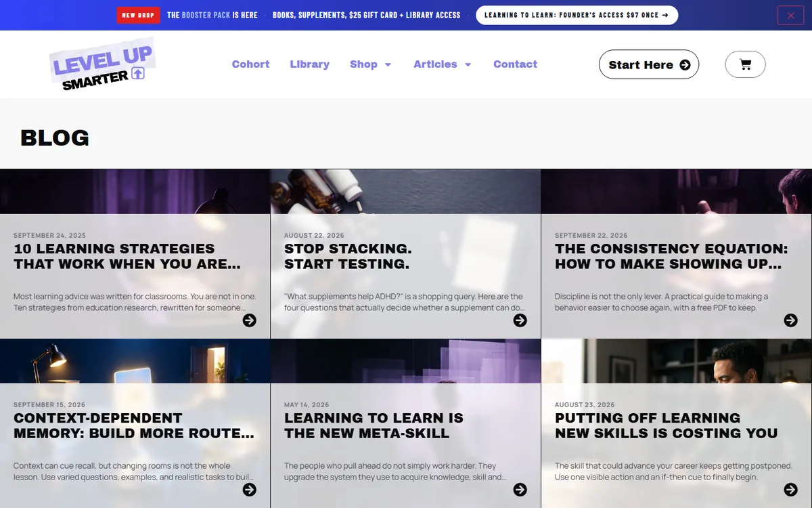Close the top promo banner
Image resolution: width=812 pixels, height=508 pixels.
click(x=790, y=15)
